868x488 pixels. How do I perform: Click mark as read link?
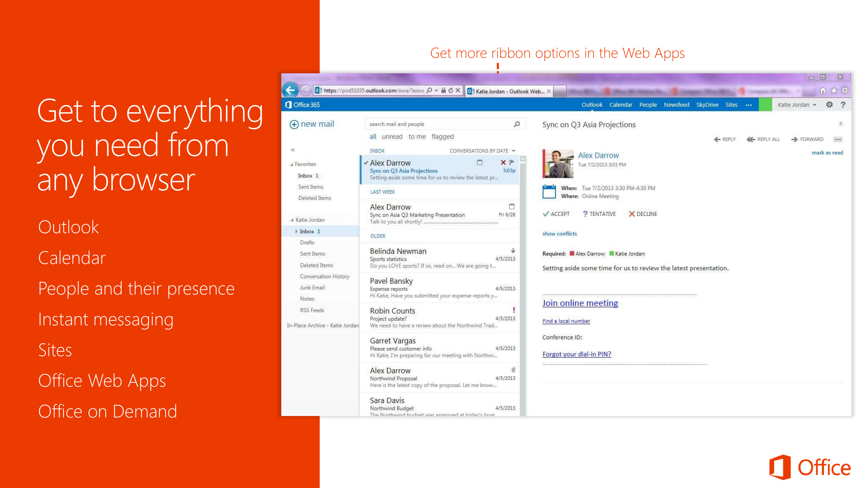click(827, 152)
